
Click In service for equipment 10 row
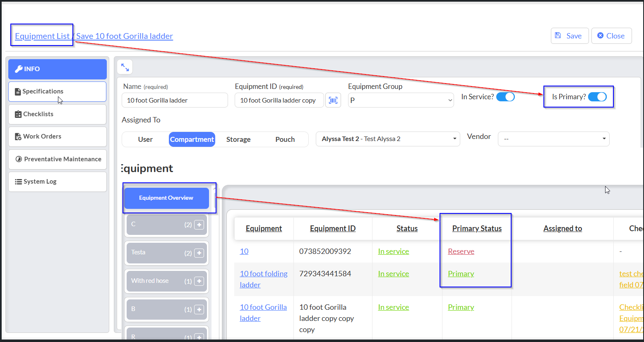coord(393,251)
